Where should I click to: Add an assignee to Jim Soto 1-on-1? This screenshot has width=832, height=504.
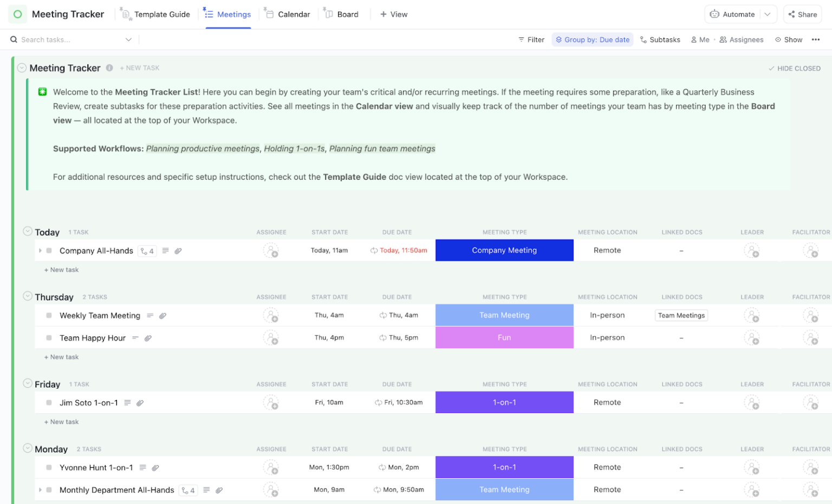point(271,402)
